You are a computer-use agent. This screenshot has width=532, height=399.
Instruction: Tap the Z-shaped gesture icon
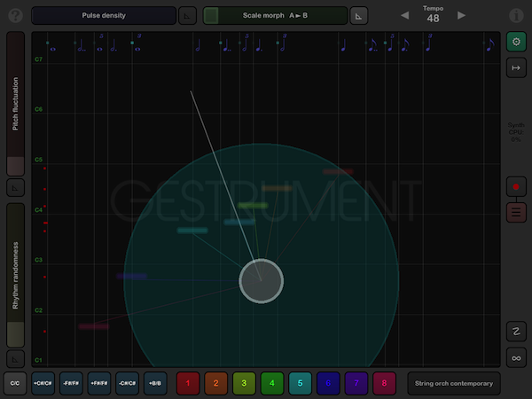(x=516, y=331)
